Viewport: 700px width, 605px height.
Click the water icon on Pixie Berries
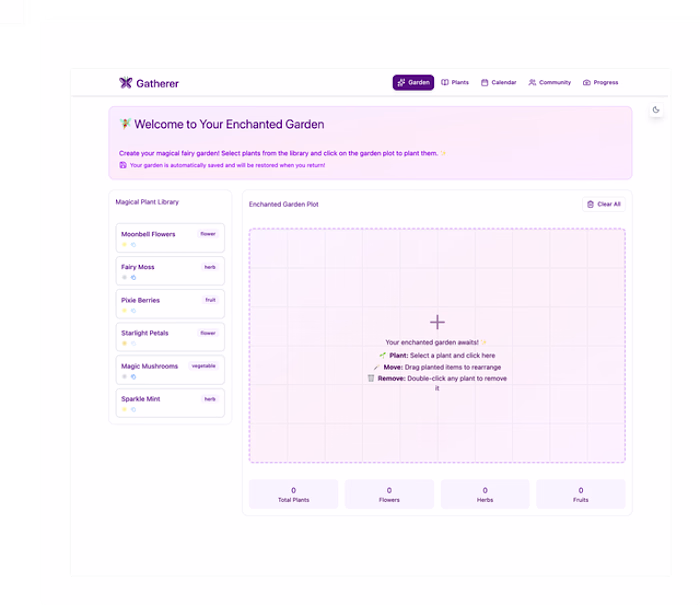click(x=133, y=311)
